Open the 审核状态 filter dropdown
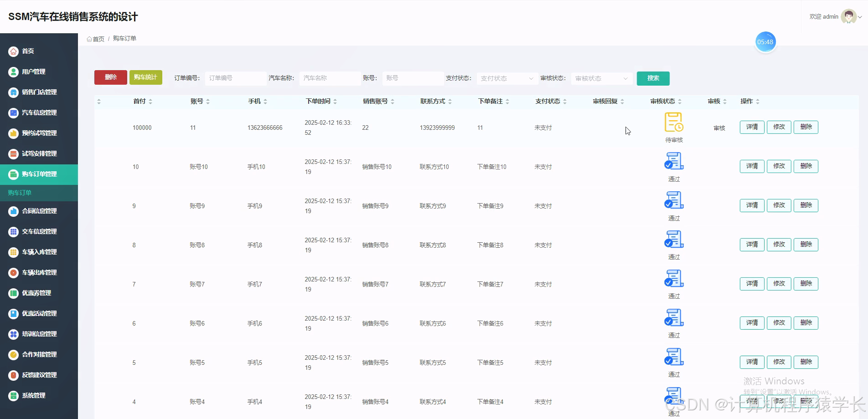This screenshot has width=868, height=419. pyautogui.click(x=601, y=78)
